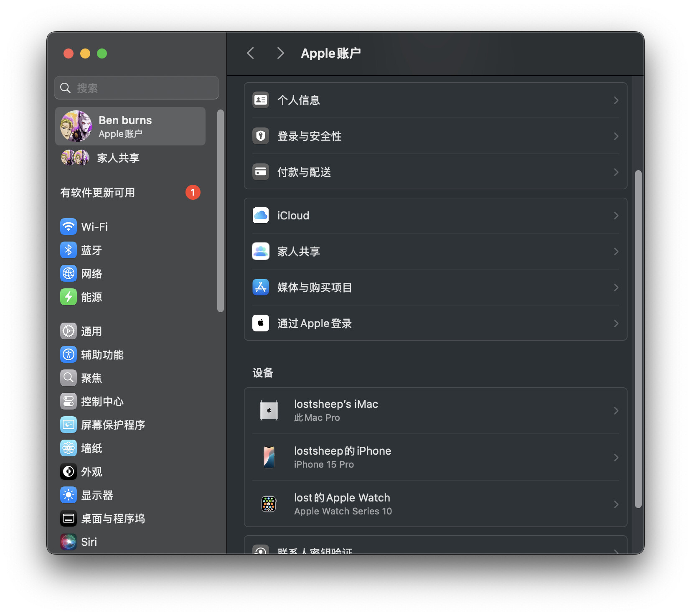Click the 屏幕保护程序 icon
This screenshot has width=691, height=616.
[x=69, y=425]
